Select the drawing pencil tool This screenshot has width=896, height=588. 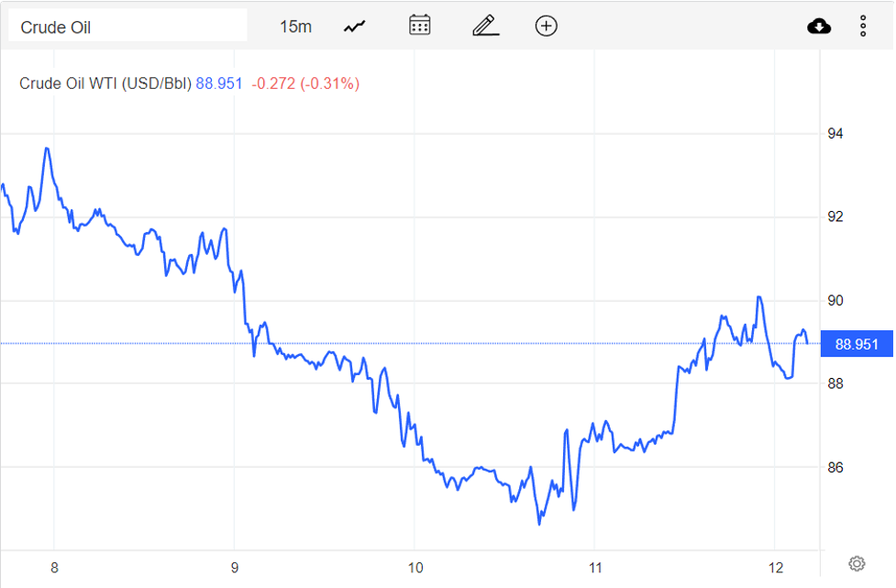coord(485,25)
